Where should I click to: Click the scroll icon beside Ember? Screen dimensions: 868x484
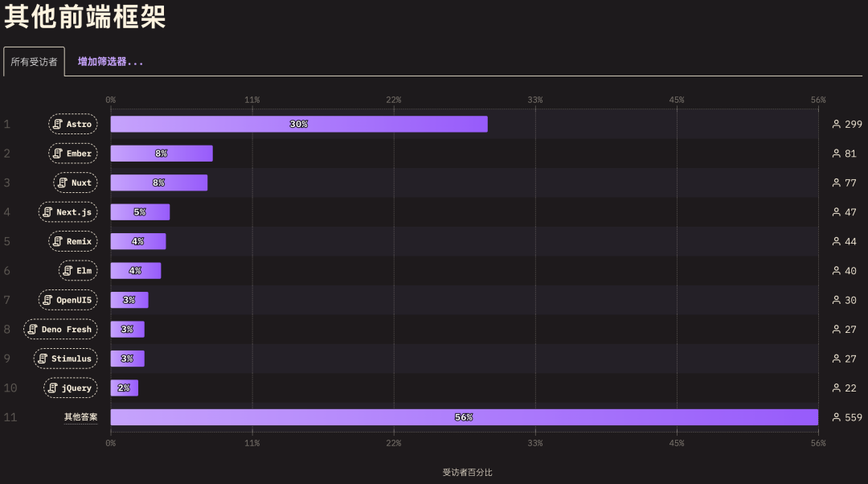58,154
